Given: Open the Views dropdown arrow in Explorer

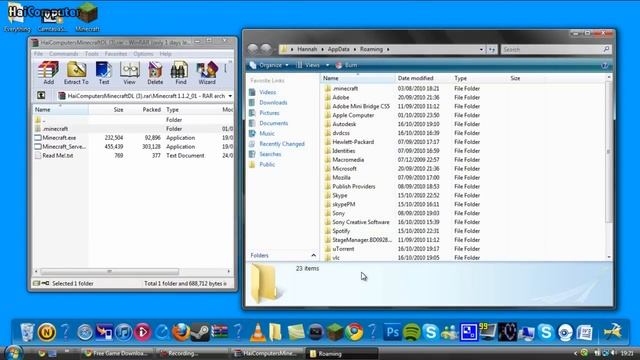Looking at the screenshot, I should (327, 65).
